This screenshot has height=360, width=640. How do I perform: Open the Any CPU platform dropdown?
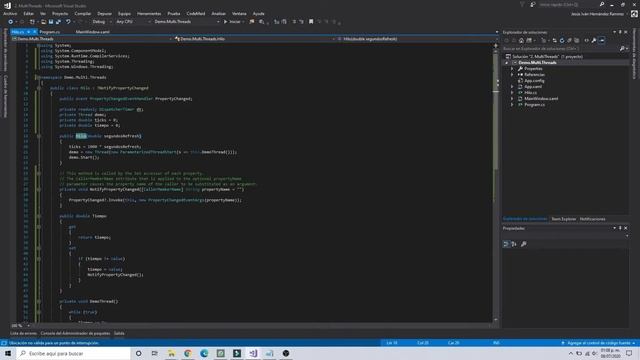[x=133, y=22]
